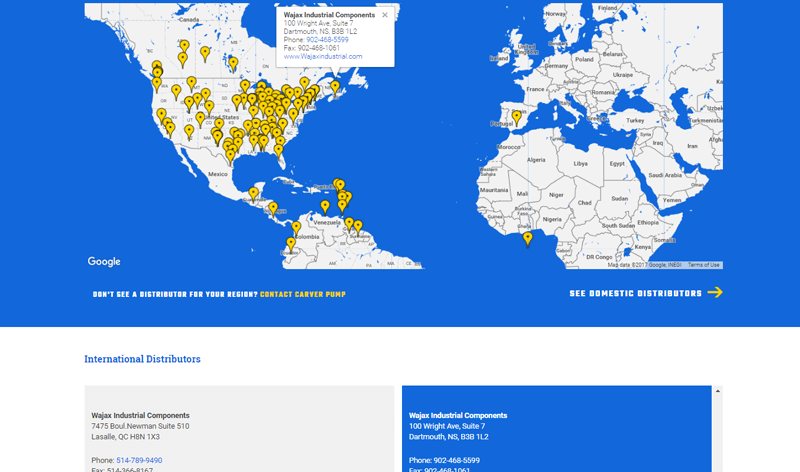Open www.WajaxIndustrial.com link in map popup
Screen dimensions: 800x472
point(323,57)
